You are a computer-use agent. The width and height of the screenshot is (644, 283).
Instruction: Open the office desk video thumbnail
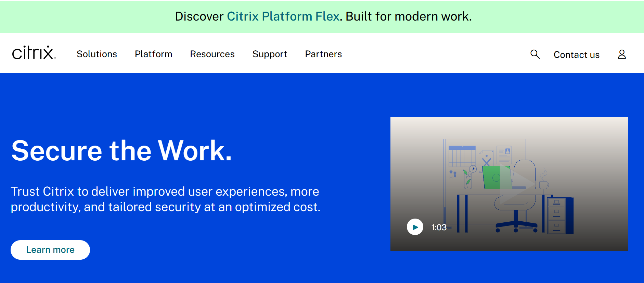click(509, 184)
